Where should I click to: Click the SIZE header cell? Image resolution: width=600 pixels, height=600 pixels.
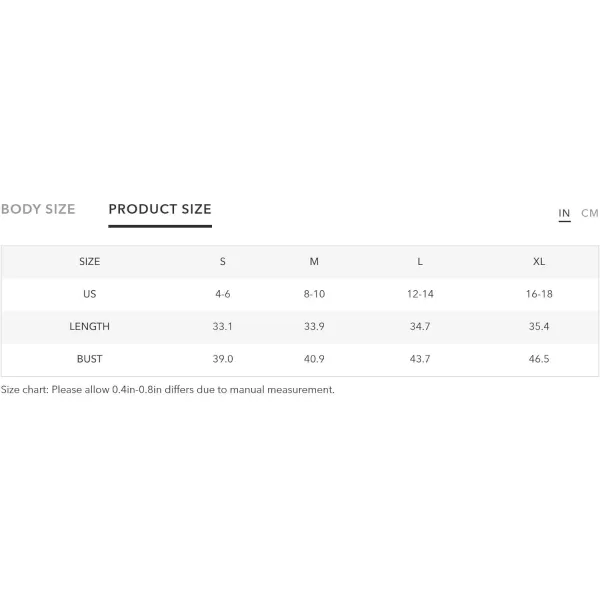(x=90, y=262)
